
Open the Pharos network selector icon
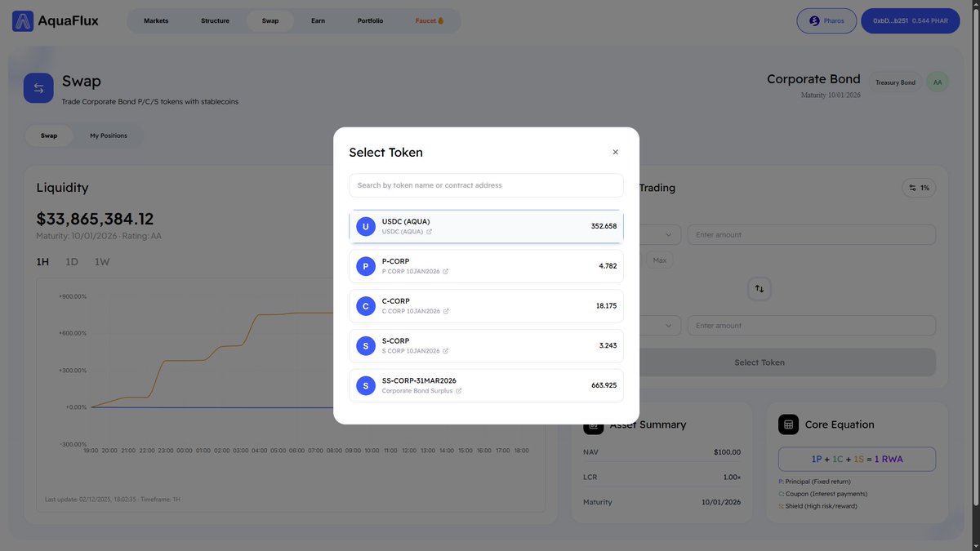click(813, 20)
